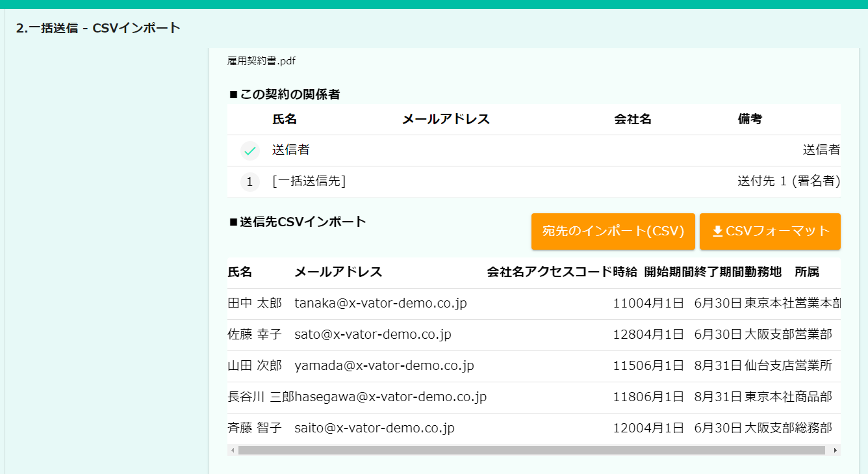Click the メールアドレス header in CSV table
The width and height of the screenshot is (868, 474).
click(x=338, y=272)
